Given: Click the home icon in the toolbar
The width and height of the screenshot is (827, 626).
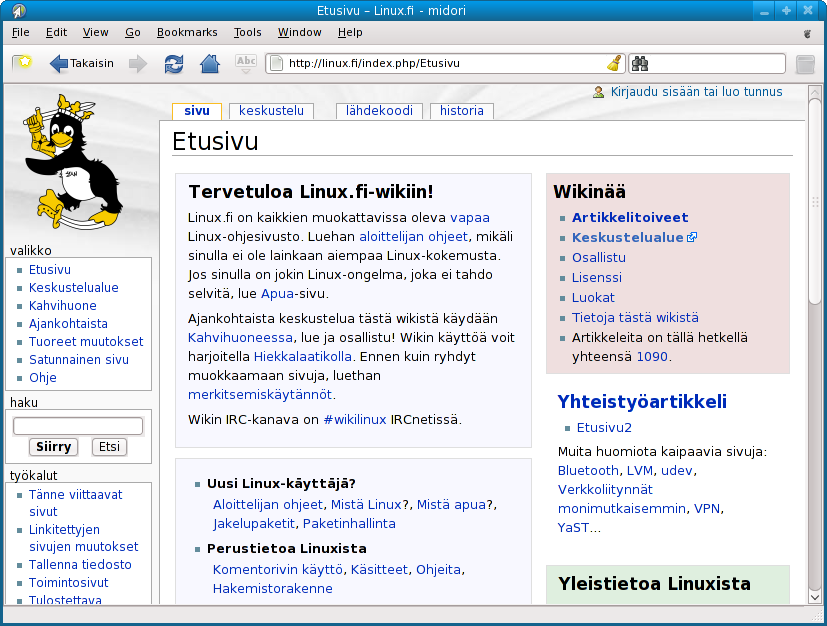Looking at the screenshot, I should [210, 64].
